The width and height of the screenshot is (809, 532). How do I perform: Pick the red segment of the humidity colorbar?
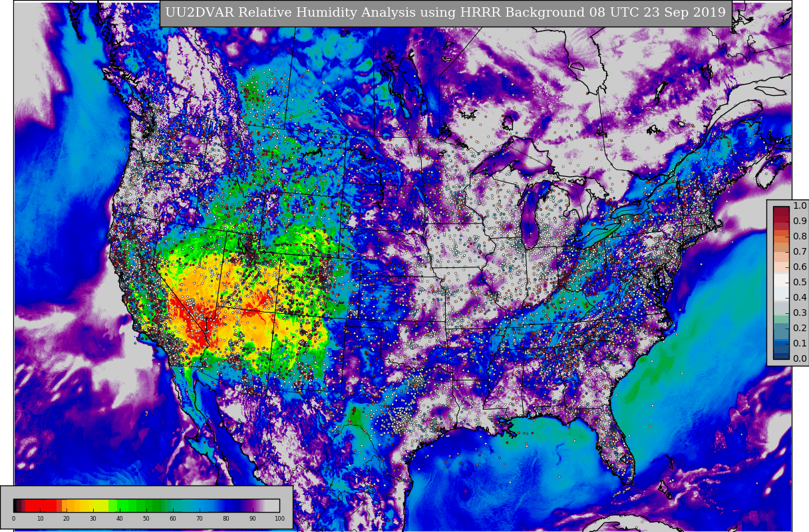pos(41,505)
